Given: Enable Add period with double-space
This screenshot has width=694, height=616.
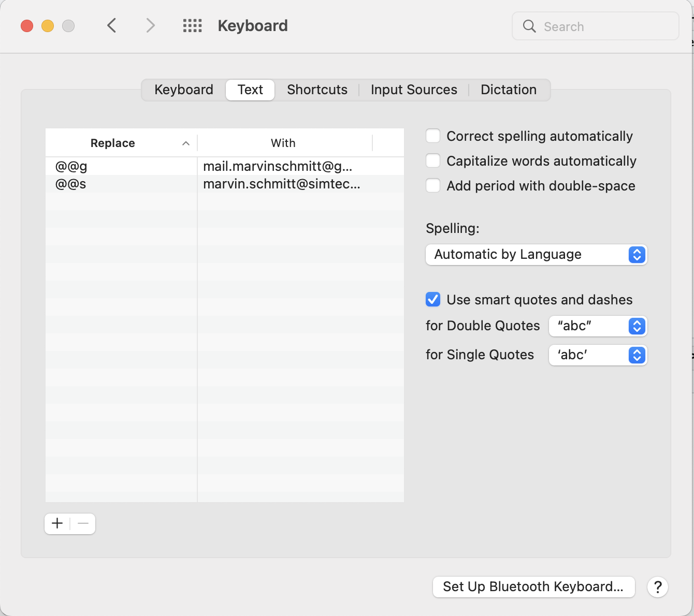Looking at the screenshot, I should (x=433, y=186).
